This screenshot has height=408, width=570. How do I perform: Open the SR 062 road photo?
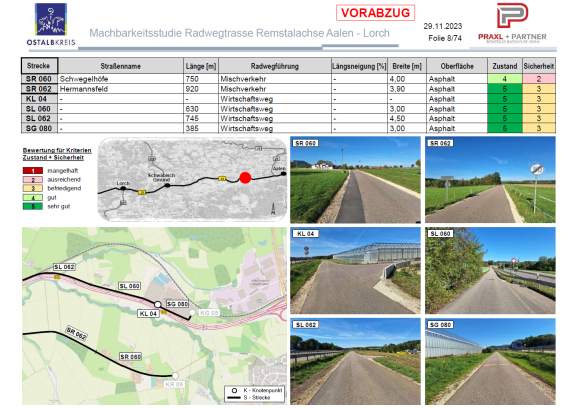coord(490,180)
